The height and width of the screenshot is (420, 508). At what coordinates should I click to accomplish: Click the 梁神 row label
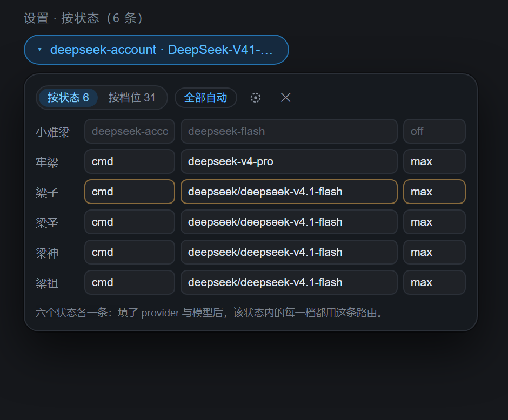pyautogui.click(x=47, y=253)
